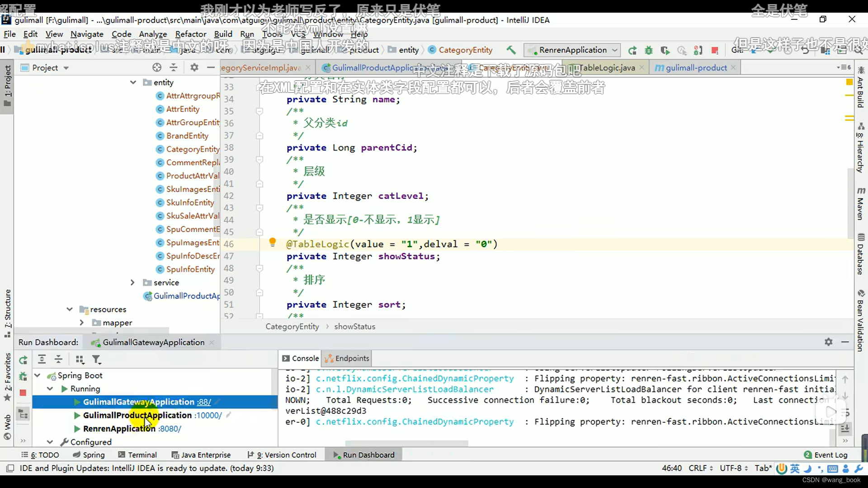Click the filter icon in Run Dashboard
Viewport: 868px width, 488px height.
pos(96,360)
